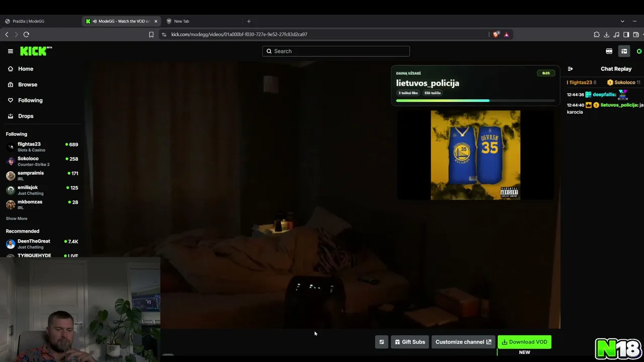Bookmark this page with the bookmark icon
Viewport: 644px width, 362px height.
151,34
